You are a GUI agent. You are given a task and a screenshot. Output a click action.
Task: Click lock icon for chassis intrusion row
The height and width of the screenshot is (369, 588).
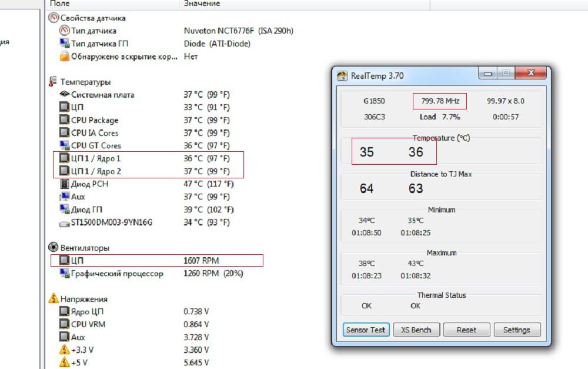[x=64, y=56]
